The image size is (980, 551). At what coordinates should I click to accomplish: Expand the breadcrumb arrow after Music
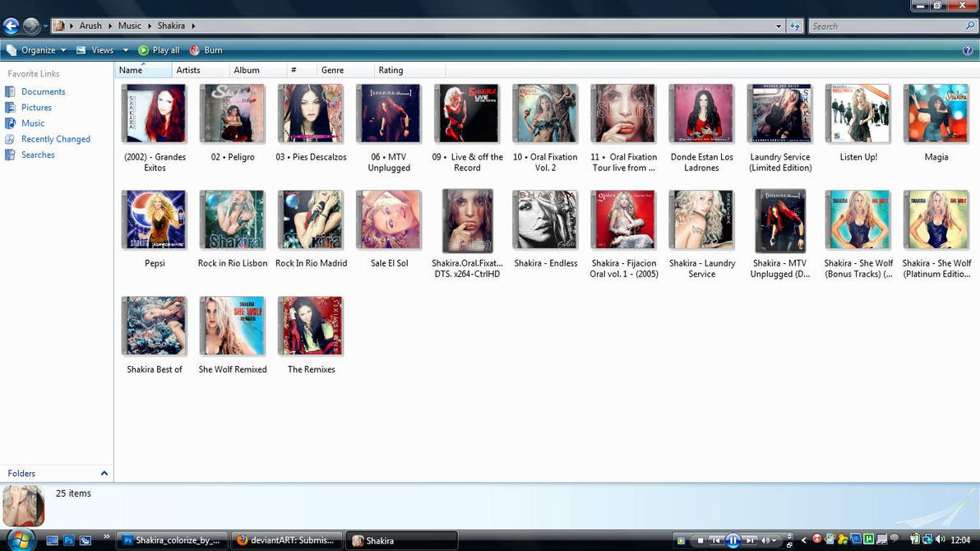[x=149, y=25]
